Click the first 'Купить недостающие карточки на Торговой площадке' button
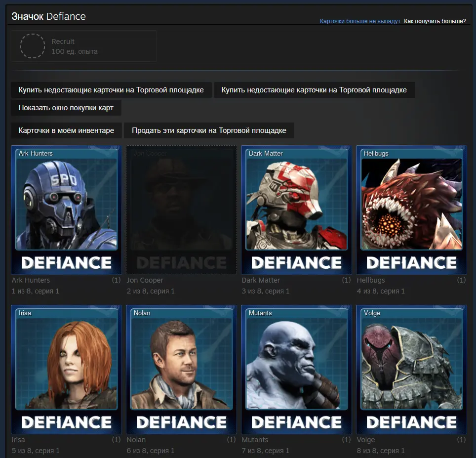Screen dimensions: 476x458 tap(111, 90)
